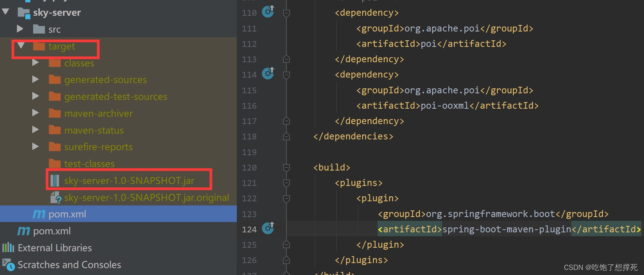
Task: Click the src folder icon
Action: [39, 29]
